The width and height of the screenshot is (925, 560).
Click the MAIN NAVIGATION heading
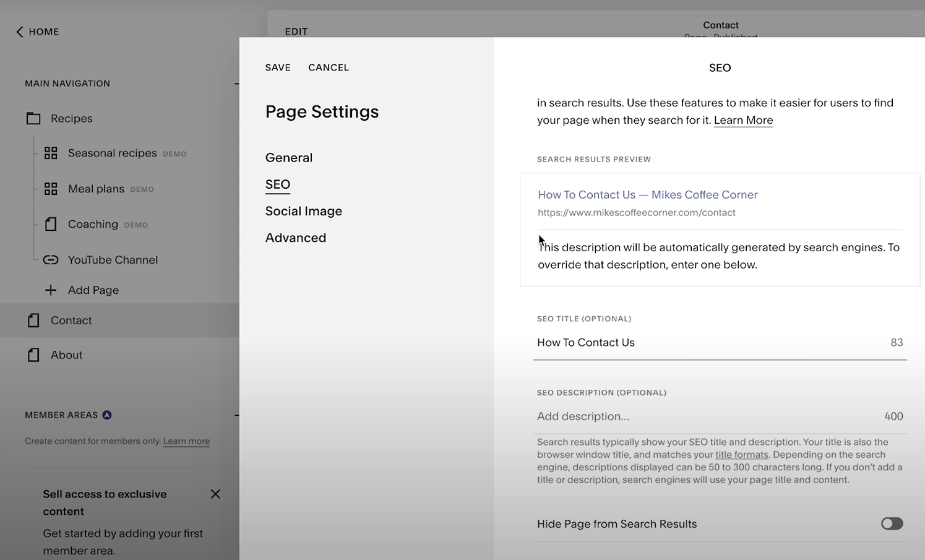click(67, 84)
